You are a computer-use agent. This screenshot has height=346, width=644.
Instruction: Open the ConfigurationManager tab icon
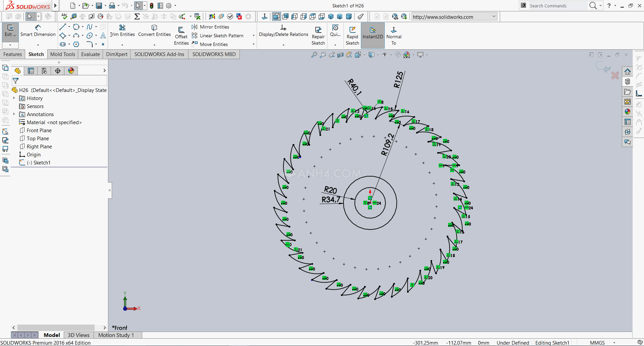(44, 71)
